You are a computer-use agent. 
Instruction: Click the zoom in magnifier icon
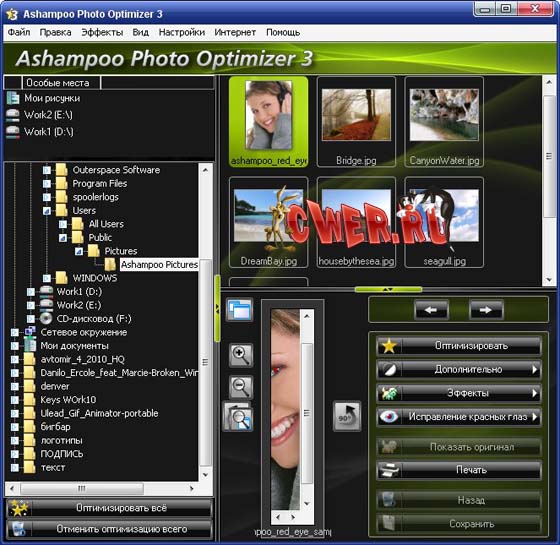tap(241, 355)
